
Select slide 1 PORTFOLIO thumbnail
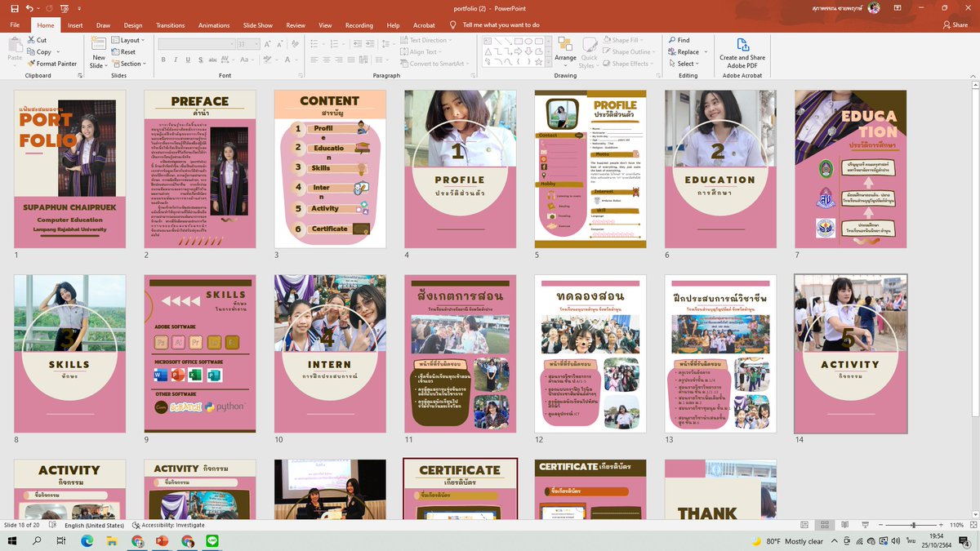click(70, 169)
